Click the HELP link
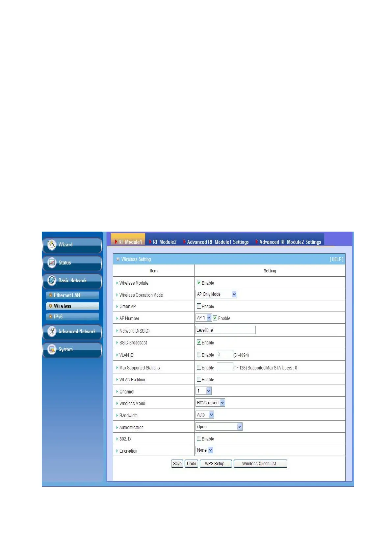 pos(336,259)
